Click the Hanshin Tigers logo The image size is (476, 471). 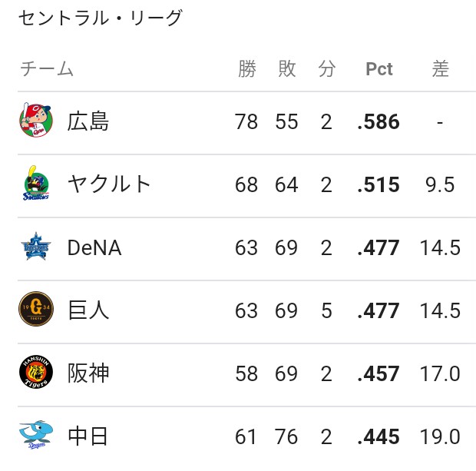pos(36,372)
